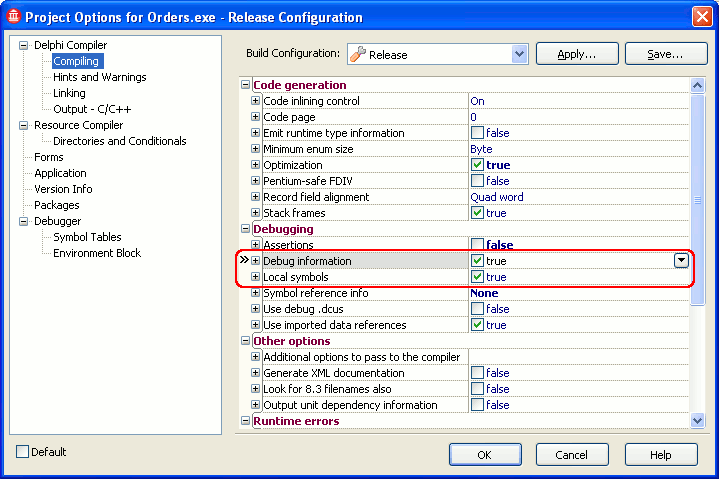Expand the Stack frames option row

click(x=256, y=213)
